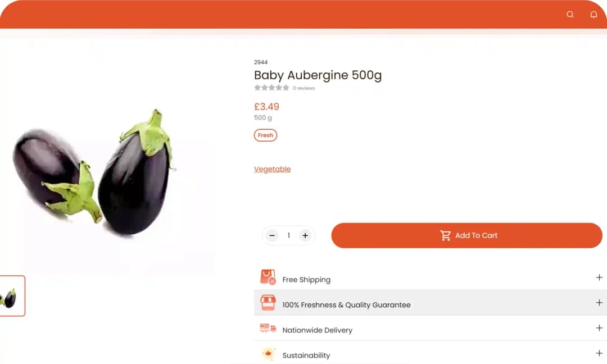Click the quantity number field

[289, 235]
